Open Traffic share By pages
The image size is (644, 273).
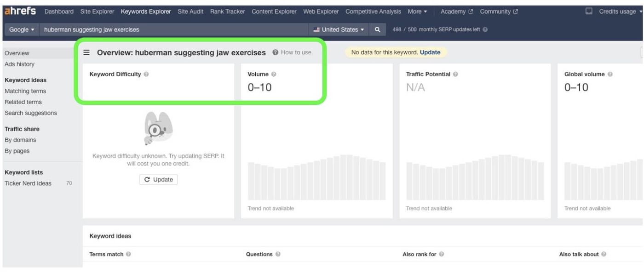(17, 151)
